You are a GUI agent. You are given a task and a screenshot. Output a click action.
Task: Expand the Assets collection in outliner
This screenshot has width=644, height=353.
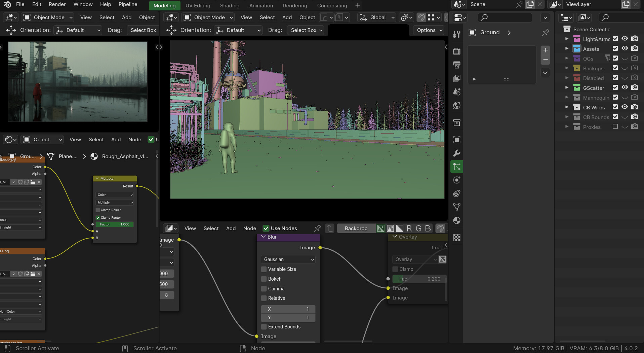(567, 49)
